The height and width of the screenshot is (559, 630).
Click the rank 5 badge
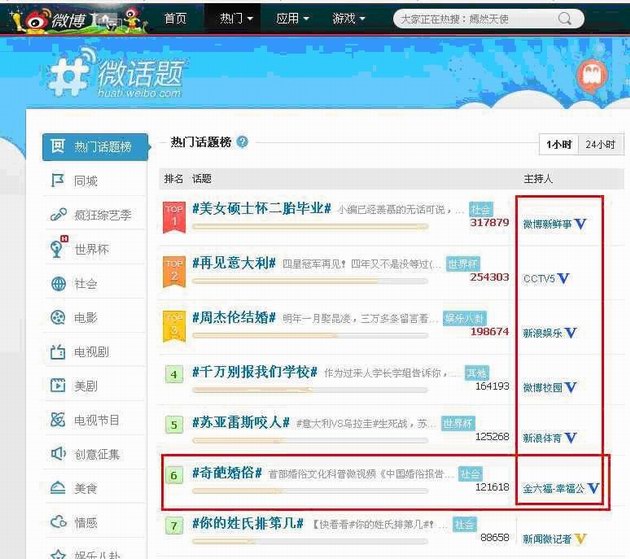tap(174, 424)
